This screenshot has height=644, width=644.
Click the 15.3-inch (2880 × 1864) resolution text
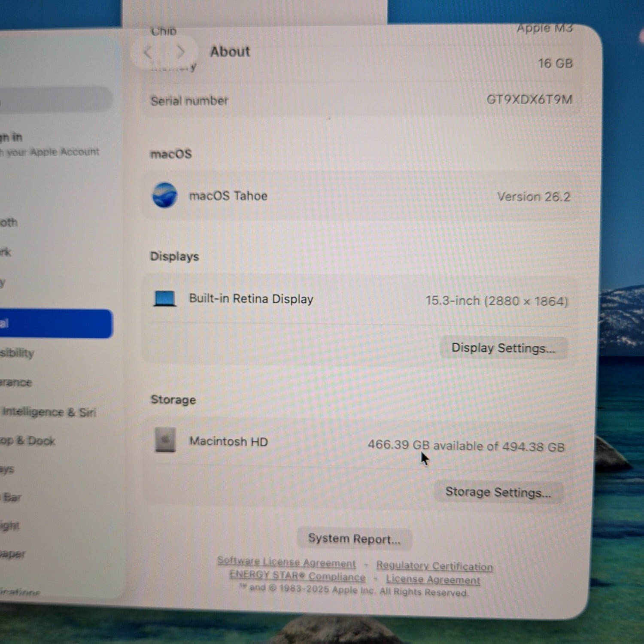tap(497, 301)
